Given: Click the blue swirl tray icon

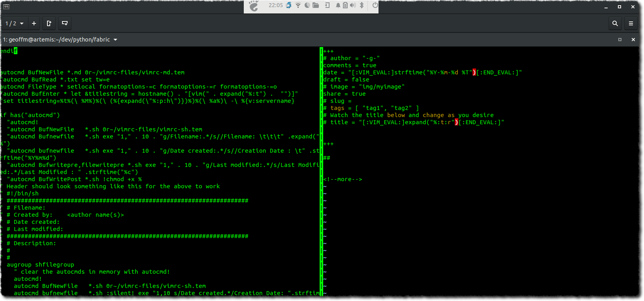Looking at the screenshot, I should (289, 5).
